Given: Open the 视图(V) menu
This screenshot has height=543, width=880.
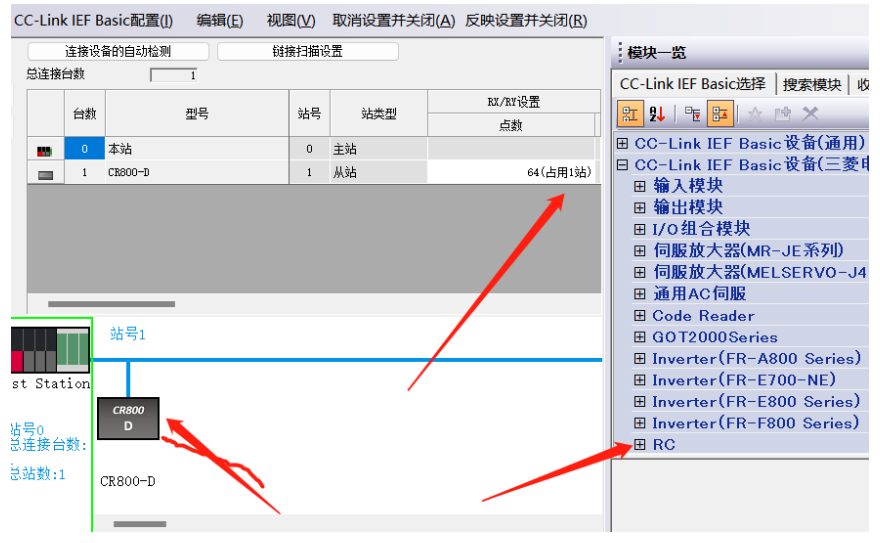Looking at the screenshot, I should 291,21.
